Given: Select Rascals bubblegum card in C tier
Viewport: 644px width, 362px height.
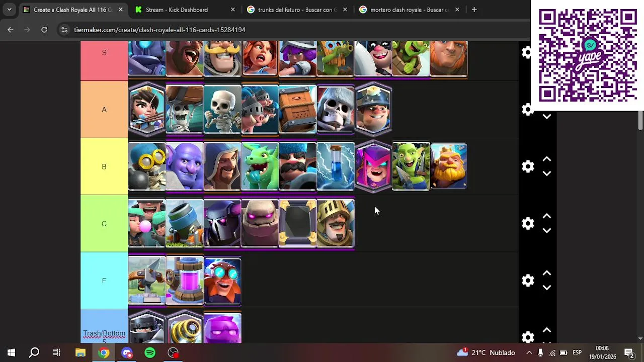Looking at the screenshot, I should (x=147, y=224).
